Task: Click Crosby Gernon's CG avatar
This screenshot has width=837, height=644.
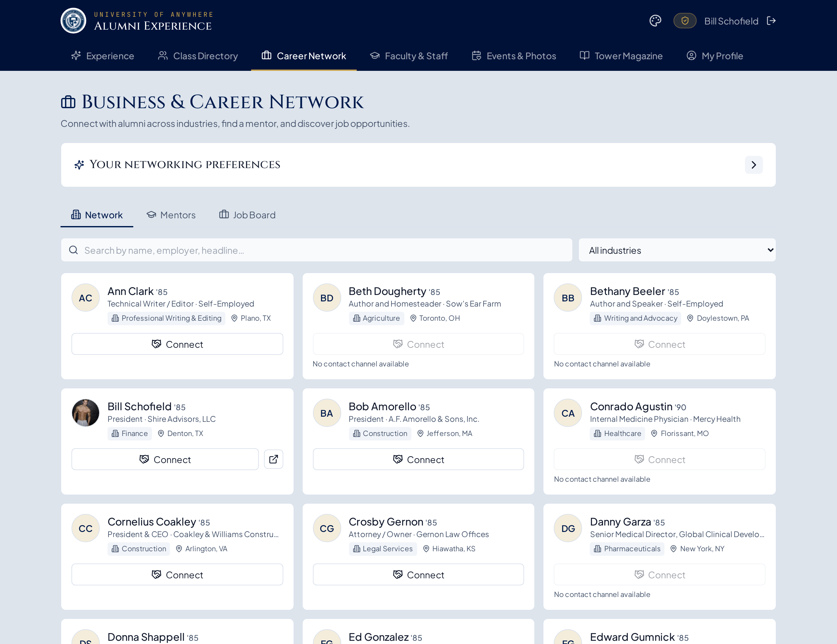Action: pos(327,528)
